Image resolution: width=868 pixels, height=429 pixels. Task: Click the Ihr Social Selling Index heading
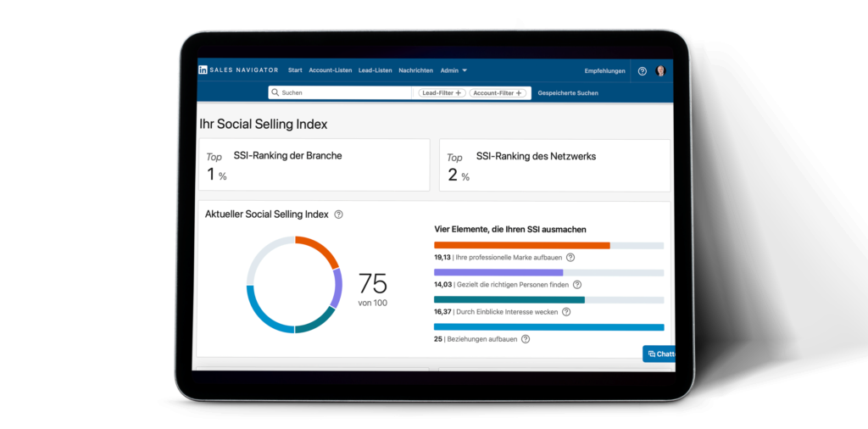(x=264, y=124)
